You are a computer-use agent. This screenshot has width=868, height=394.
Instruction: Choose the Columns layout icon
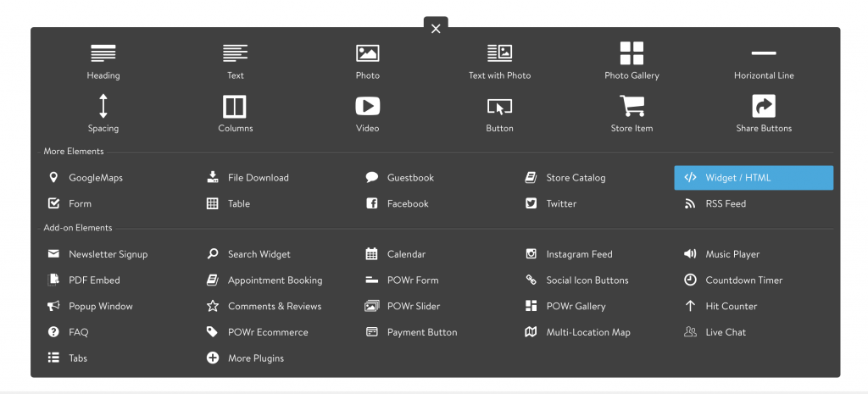click(235, 107)
